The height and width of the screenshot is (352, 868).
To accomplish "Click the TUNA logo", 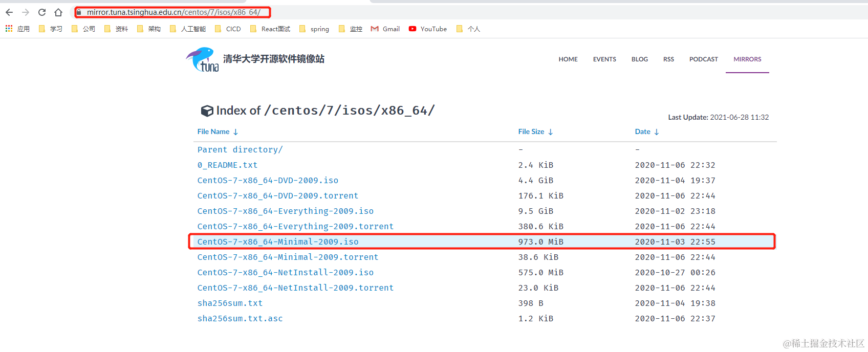I will [203, 59].
